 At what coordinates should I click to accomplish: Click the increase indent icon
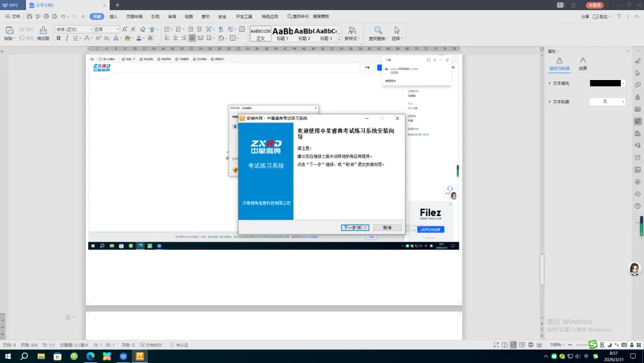pos(199,29)
